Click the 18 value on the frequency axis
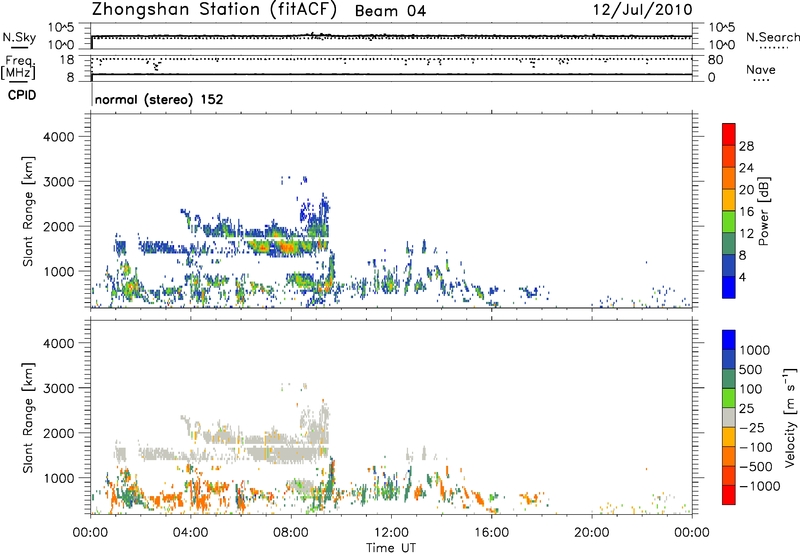Screen dimensions: 800x554 tap(67, 60)
